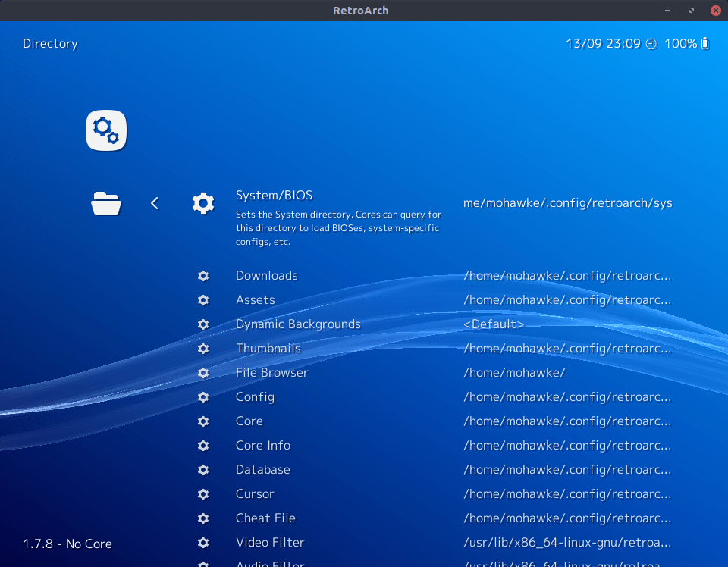
Task: Click the <Default> value for Dynamic Backgrounds
Action: [x=494, y=324]
